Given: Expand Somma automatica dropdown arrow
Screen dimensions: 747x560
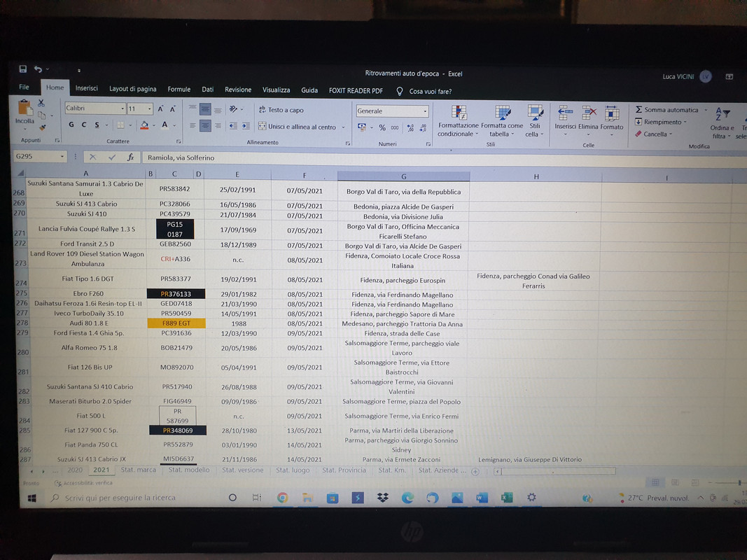Looking at the screenshot, I should [x=706, y=110].
